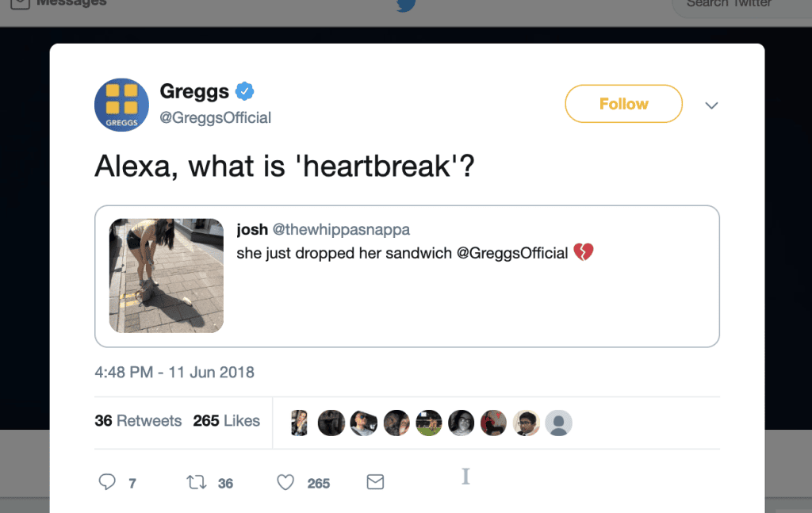Open the @GreggsOfficial handle link
Image resolution: width=812 pixels, height=513 pixels.
click(x=216, y=117)
